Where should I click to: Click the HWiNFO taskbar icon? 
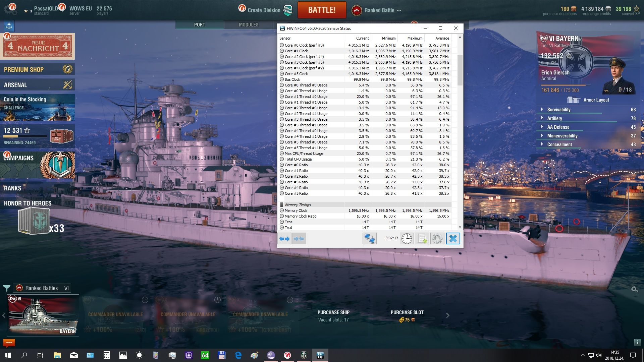(320, 355)
